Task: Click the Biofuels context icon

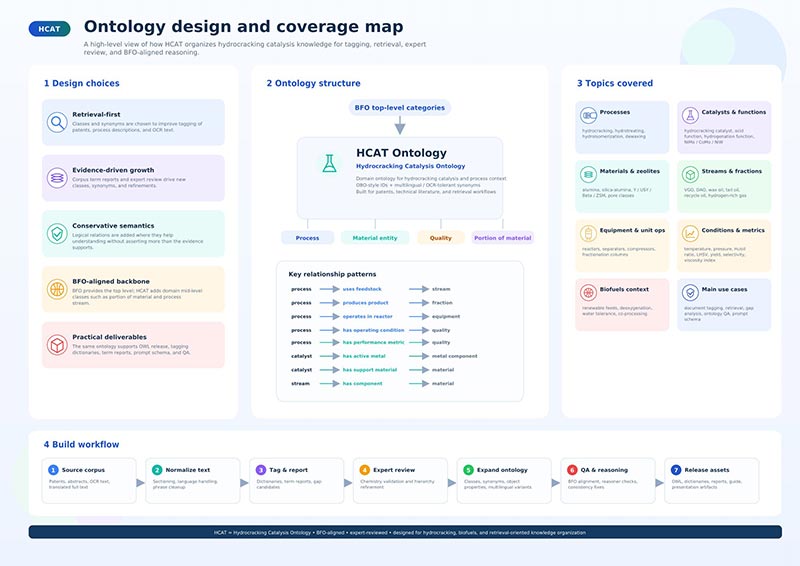Action: tap(588, 292)
